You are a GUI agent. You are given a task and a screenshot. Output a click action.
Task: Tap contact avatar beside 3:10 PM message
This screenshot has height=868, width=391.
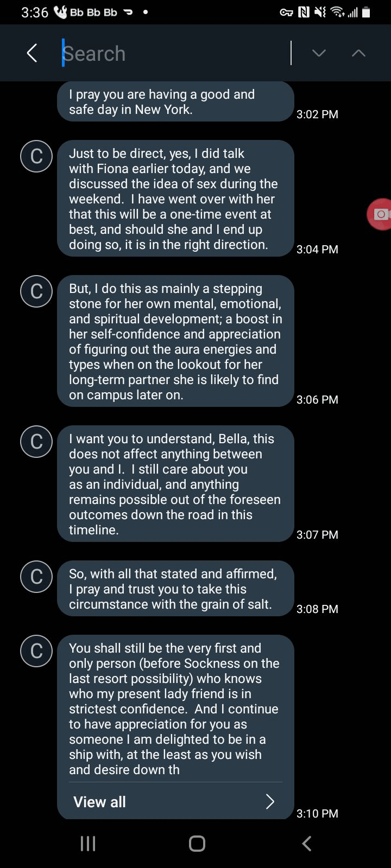click(36, 651)
